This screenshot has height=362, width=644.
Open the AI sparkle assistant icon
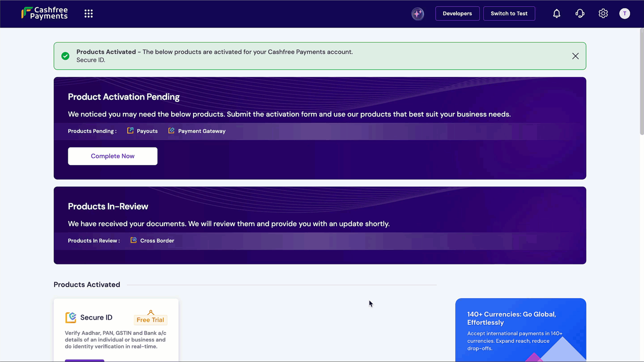coord(418,14)
